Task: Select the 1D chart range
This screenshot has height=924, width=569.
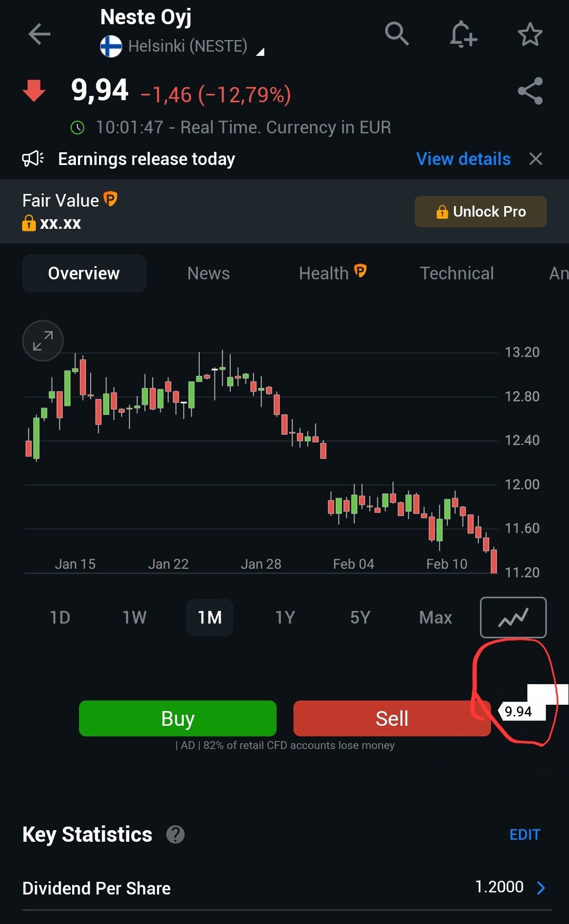Action: click(60, 617)
